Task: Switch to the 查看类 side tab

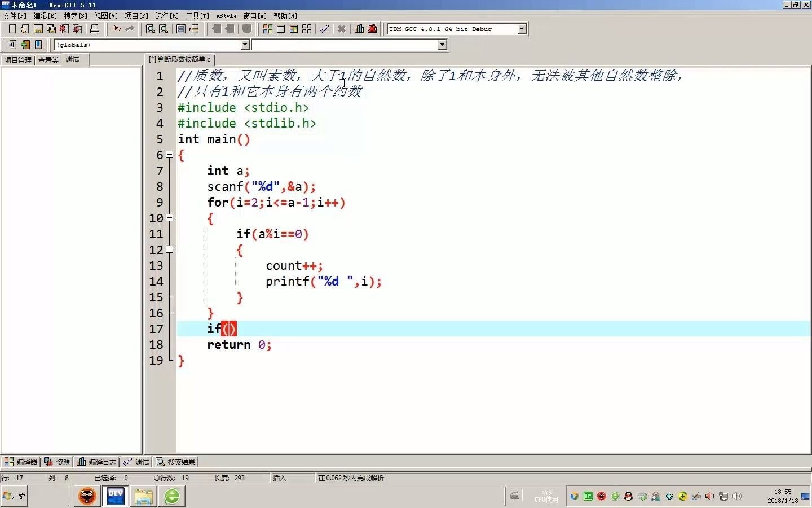Action: [48, 60]
